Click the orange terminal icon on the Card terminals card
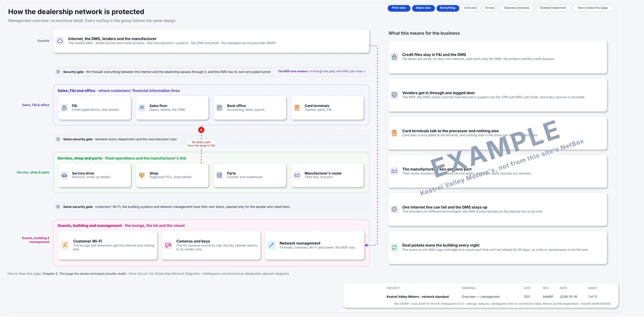Screen dimensions: 644x317 click(297, 108)
